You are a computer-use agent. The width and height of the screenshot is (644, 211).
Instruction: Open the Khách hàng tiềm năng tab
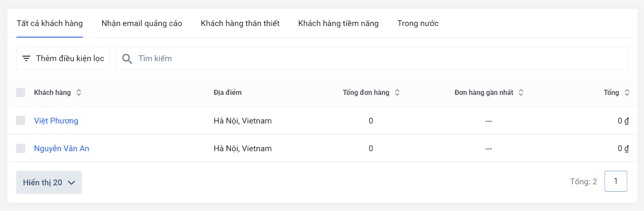tap(339, 23)
